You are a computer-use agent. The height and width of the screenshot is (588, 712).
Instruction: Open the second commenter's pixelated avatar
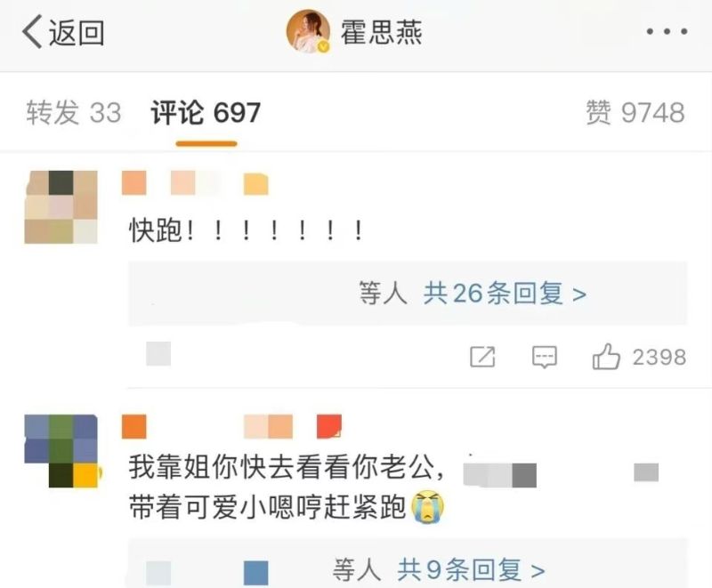pyautogui.click(x=61, y=451)
